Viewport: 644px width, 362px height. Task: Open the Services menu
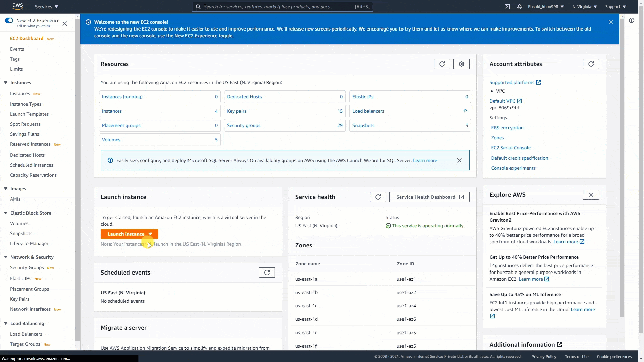46,6
